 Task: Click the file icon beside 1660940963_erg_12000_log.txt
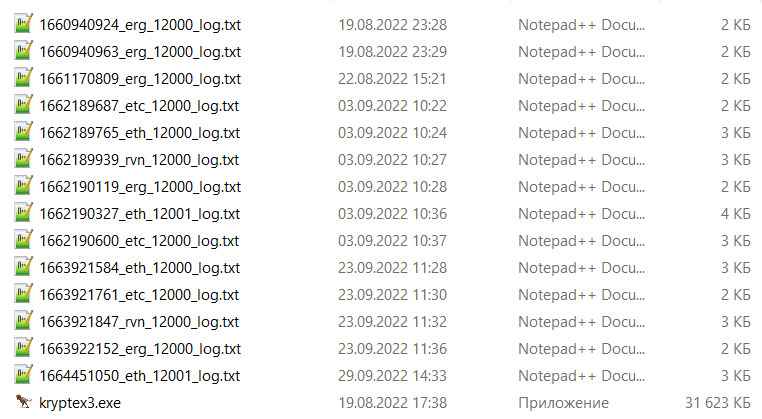(x=23, y=51)
